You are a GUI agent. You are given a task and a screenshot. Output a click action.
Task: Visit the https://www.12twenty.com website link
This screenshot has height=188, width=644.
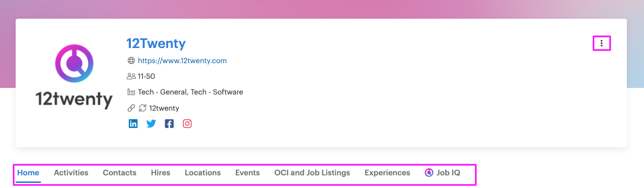click(x=182, y=61)
